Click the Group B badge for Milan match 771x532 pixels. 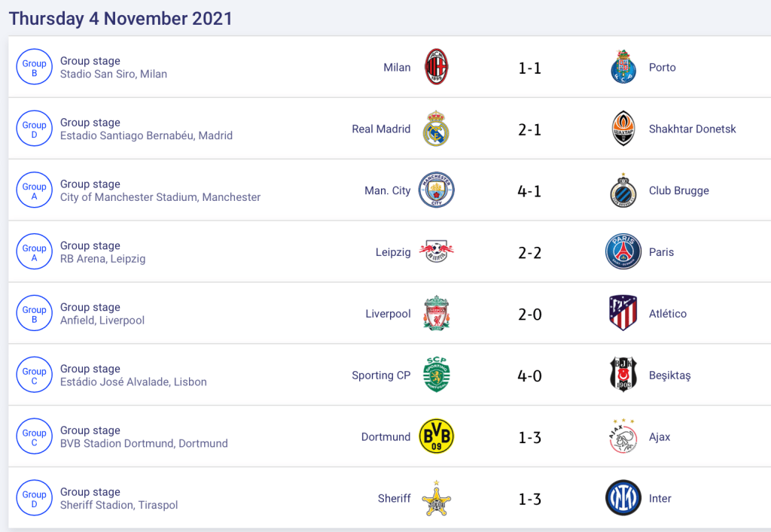[34, 68]
